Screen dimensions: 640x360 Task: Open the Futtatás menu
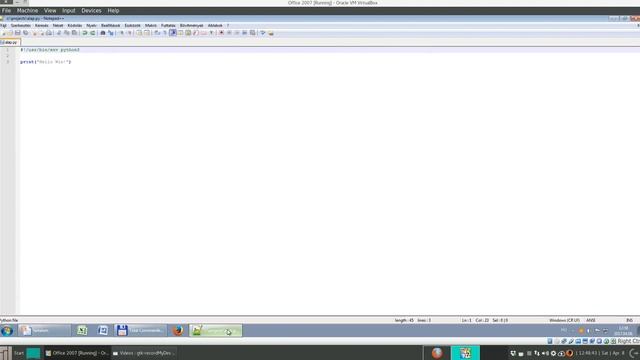168,25
